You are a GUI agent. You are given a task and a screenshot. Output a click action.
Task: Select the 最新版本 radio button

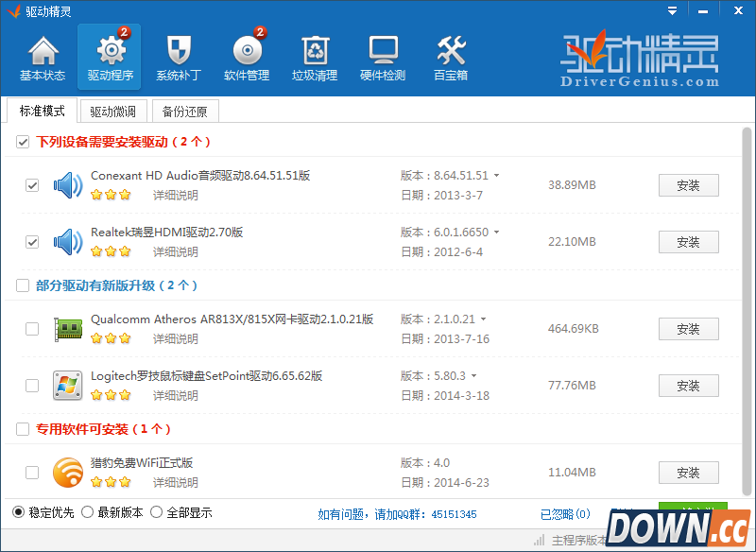coord(87,512)
